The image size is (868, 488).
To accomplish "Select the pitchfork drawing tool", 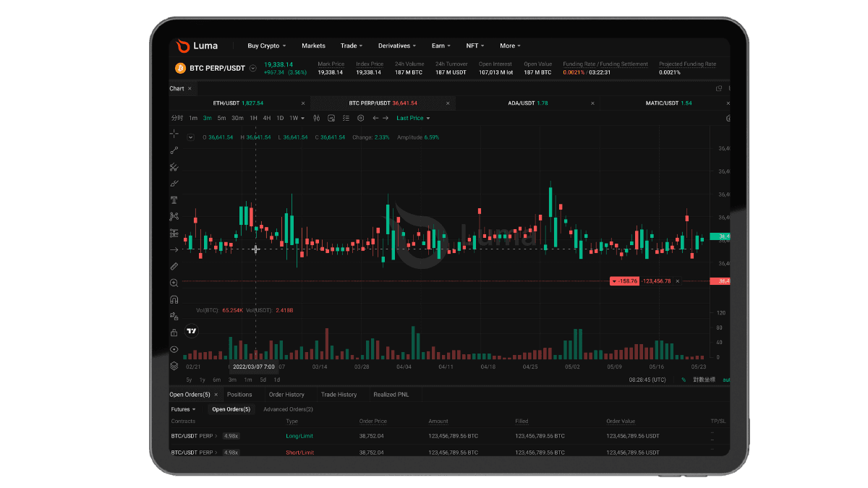I will click(174, 167).
